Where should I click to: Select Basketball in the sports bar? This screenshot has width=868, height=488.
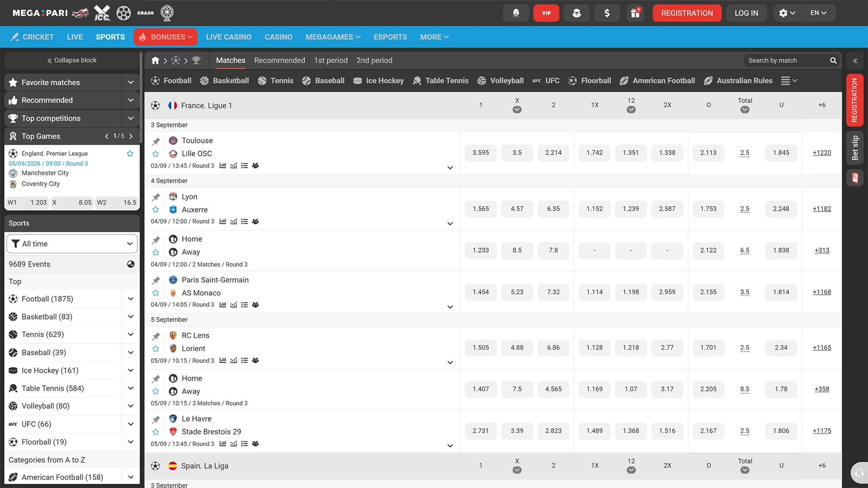(224, 80)
